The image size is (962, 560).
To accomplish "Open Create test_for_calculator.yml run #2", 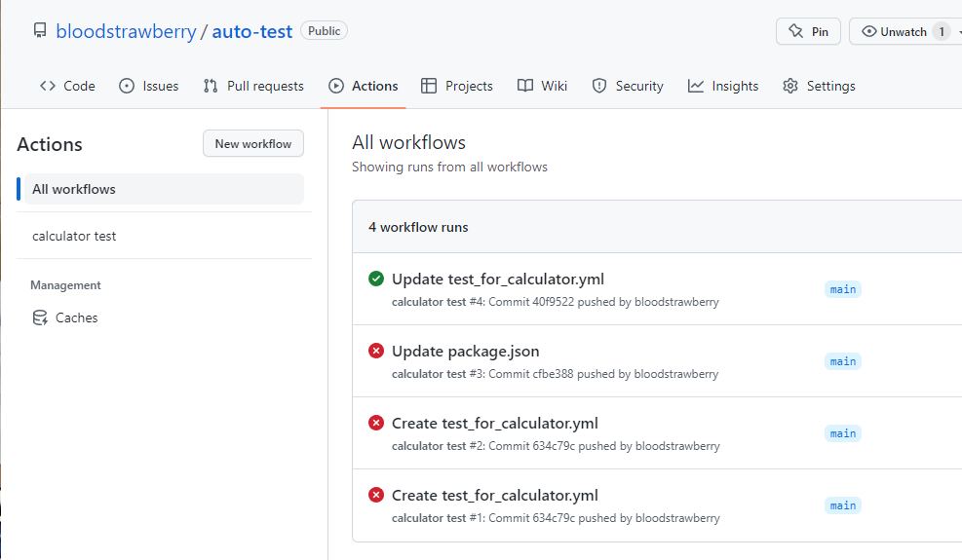I will [495, 424].
